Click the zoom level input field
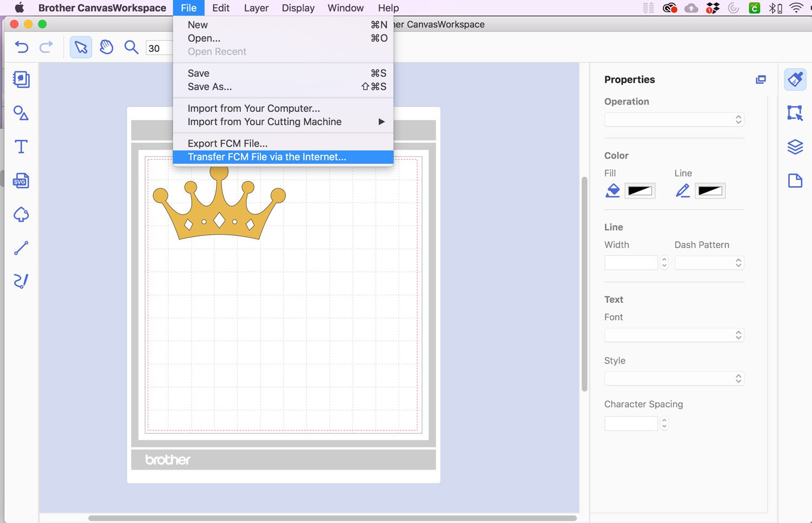 (x=157, y=48)
